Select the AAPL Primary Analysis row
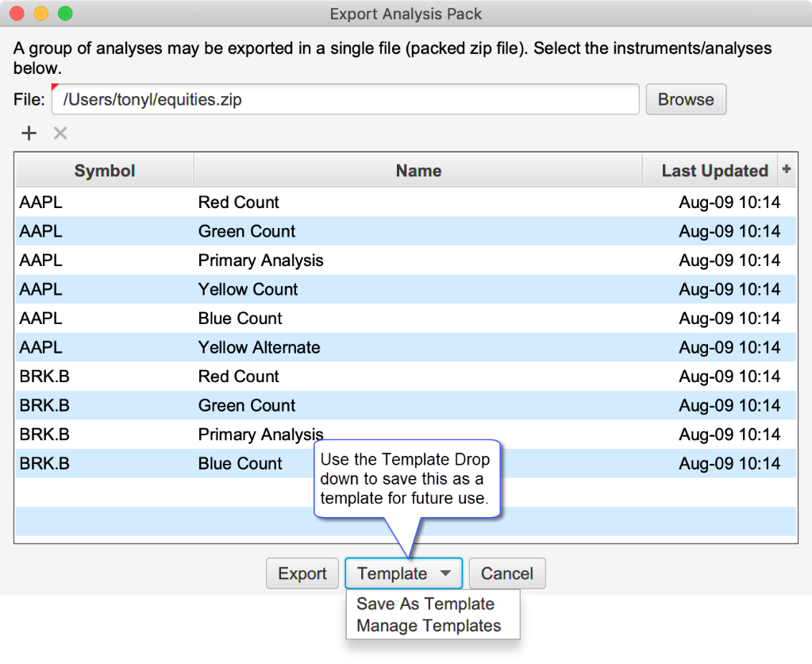Viewport: 812px width, 664px height. 260,261
